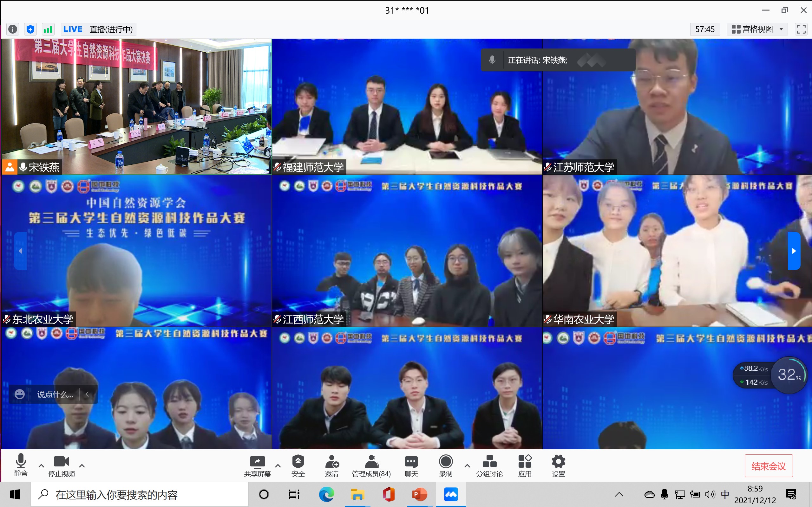Check the green network signal icon
Image resolution: width=812 pixels, height=507 pixels.
[48, 29]
